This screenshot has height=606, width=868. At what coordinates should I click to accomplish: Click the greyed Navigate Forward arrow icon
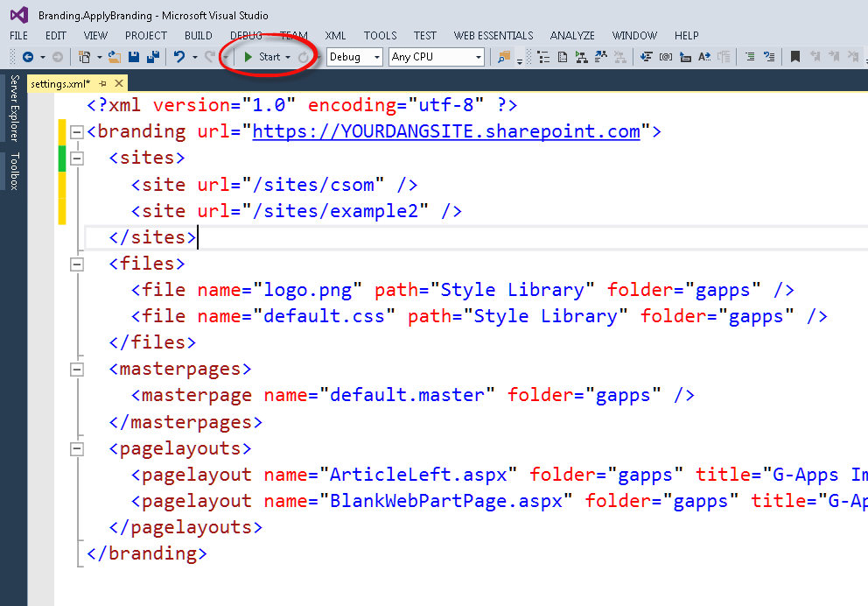coord(58,57)
